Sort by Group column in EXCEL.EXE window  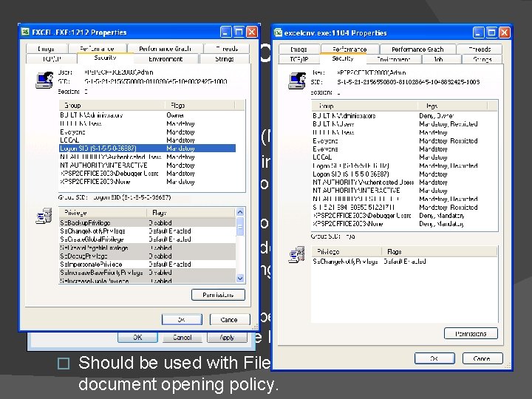[112, 105]
